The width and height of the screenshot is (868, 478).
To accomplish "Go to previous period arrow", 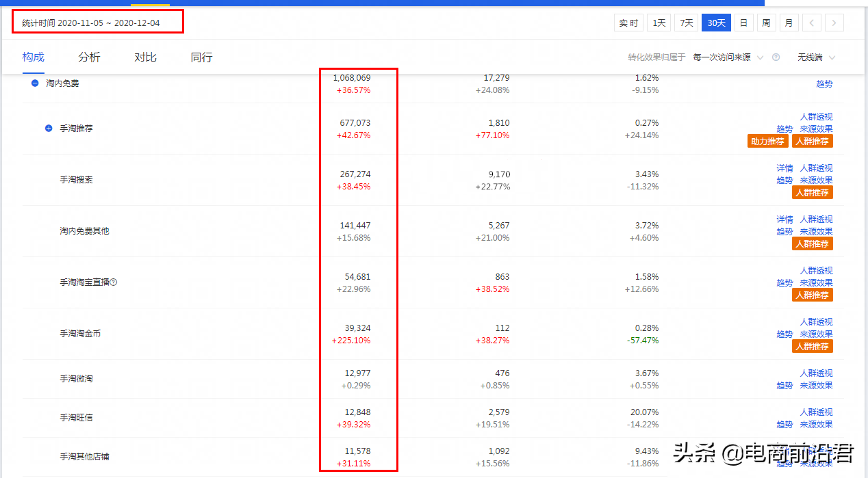I will [x=811, y=23].
